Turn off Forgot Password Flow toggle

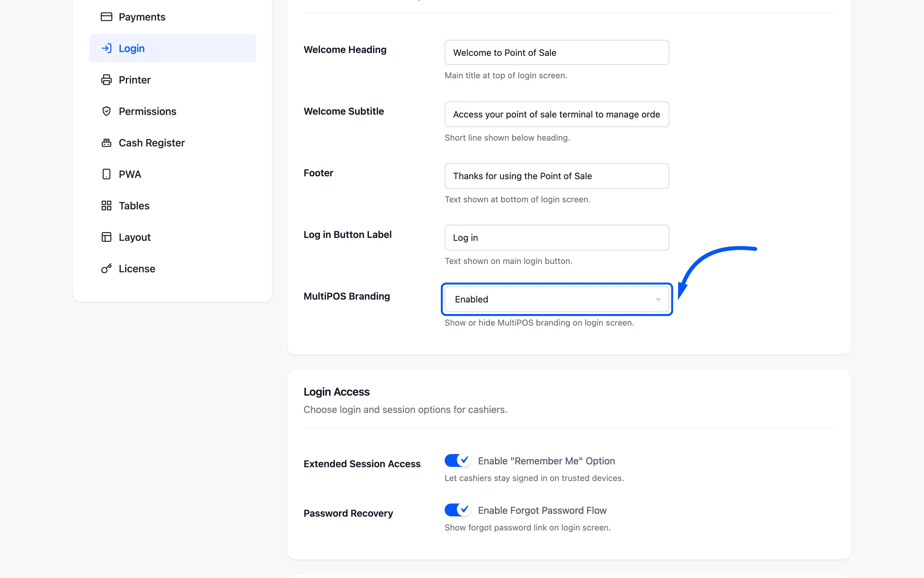point(458,510)
